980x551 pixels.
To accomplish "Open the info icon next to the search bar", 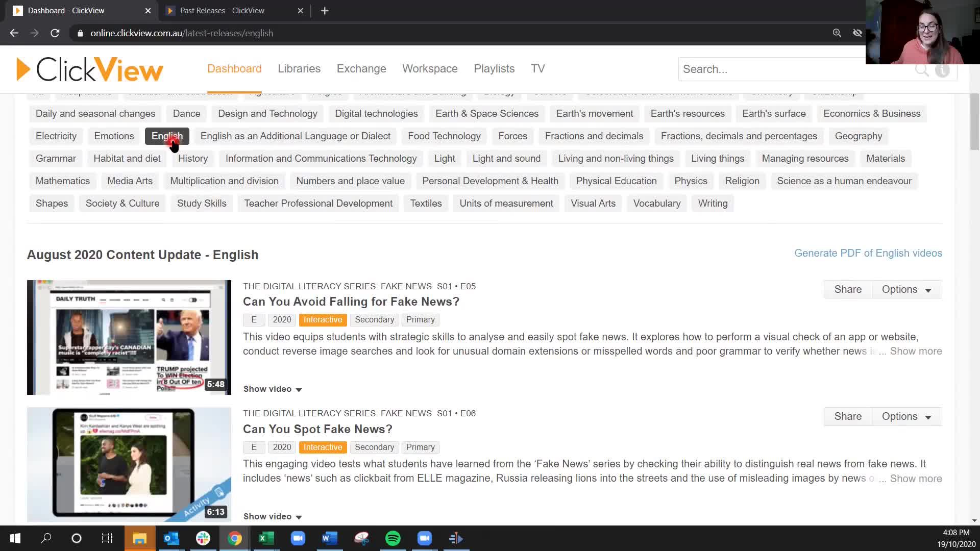I will tap(942, 70).
